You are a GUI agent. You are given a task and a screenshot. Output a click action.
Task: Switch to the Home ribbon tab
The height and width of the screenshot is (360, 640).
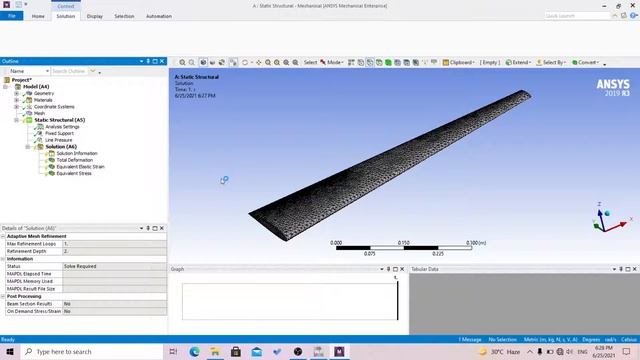tap(38, 16)
